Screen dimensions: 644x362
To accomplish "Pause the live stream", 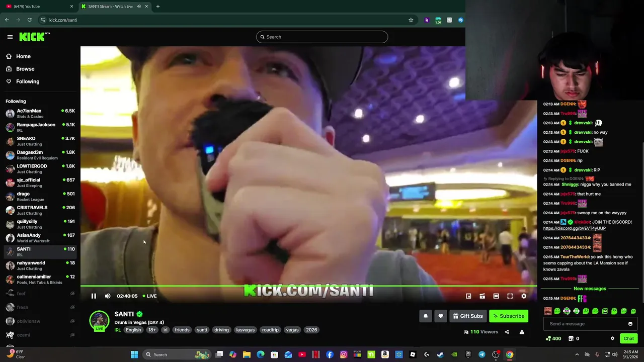I will point(94,296).
